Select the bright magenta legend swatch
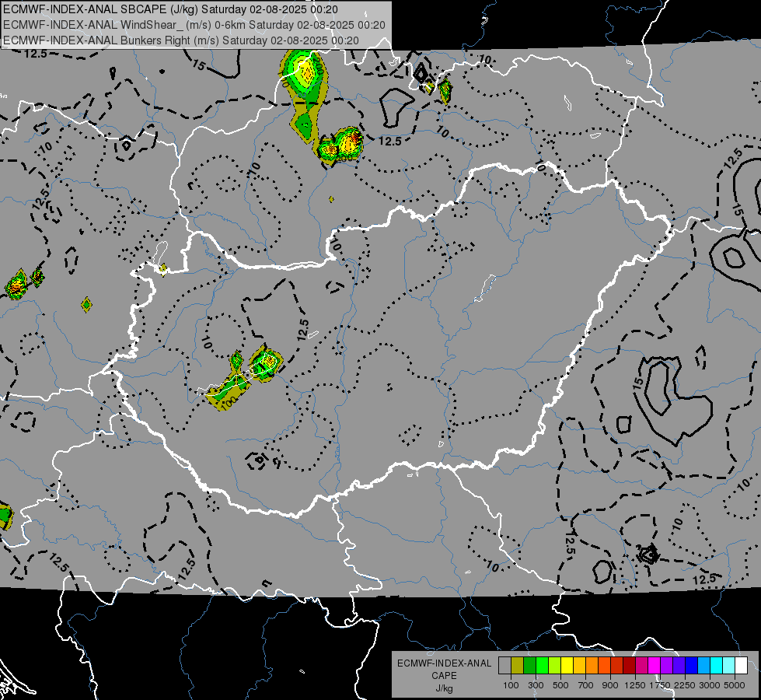Screen dimensions: 761x700 coord(655,665)
